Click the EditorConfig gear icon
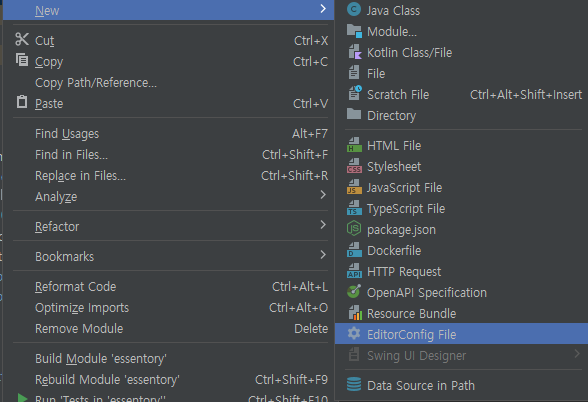Image resolution: width=588 pixels, height=402 pixels. (354, 333)
